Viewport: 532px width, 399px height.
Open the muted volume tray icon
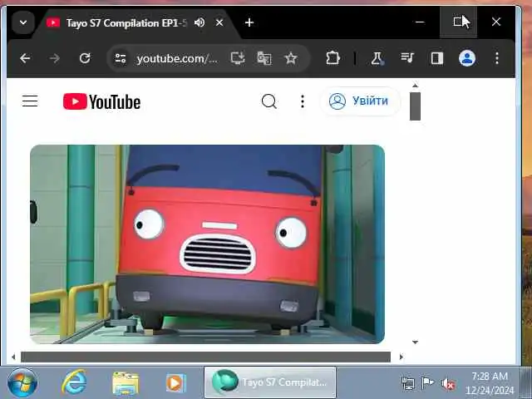pos(448,383)
